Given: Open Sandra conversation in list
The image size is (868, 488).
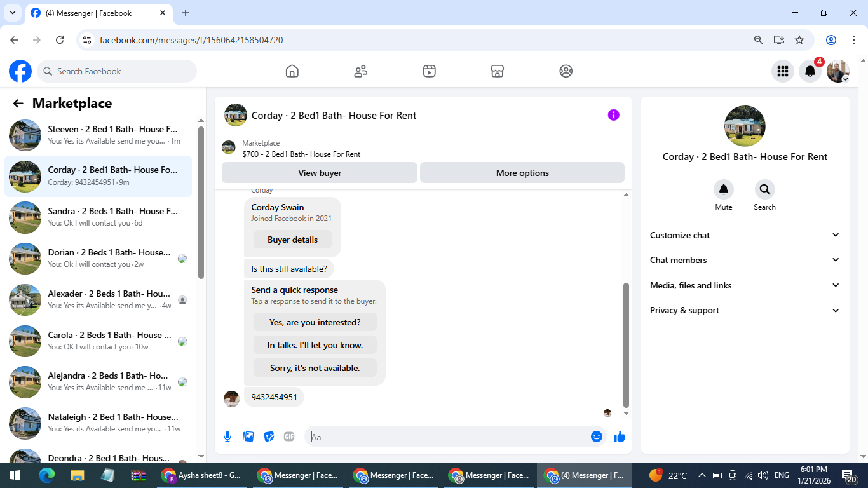Looking at the screenshot, I should point(98,217).
